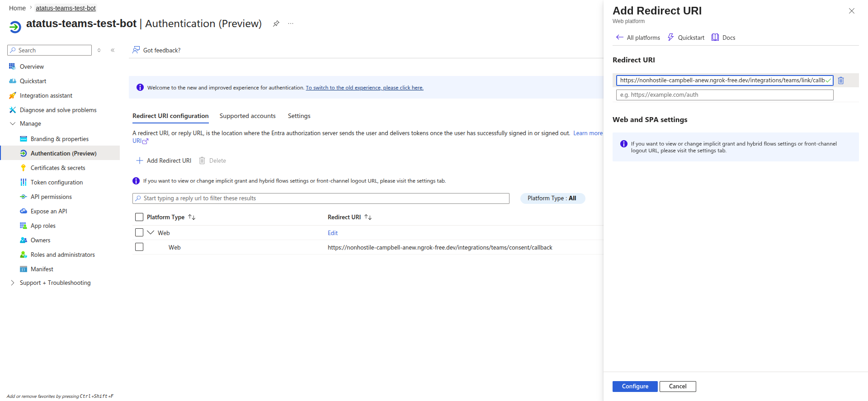The height and width of the screenshot is (401, 868).
Task: Open the more options ellipsis menu
Action: pyautogui.click(x=291, y=24)
